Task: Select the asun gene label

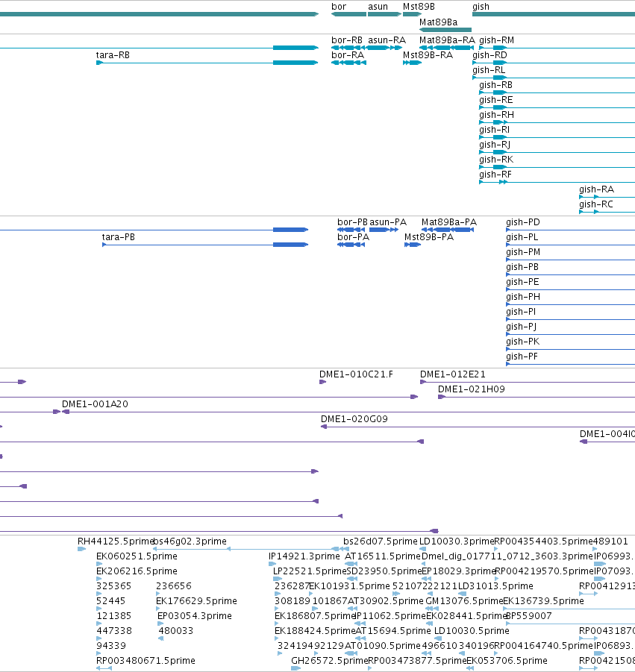Action: point(378,7)
